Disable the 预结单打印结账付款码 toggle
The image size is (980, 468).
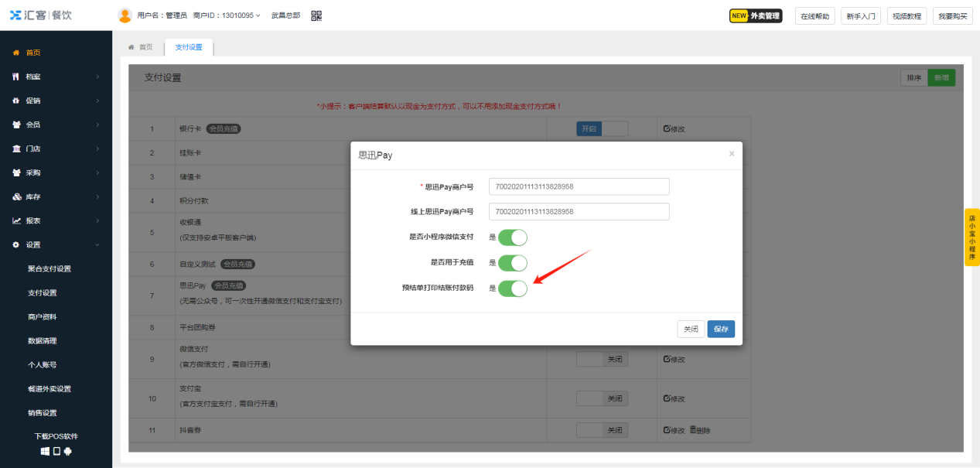tap(514, 289)
